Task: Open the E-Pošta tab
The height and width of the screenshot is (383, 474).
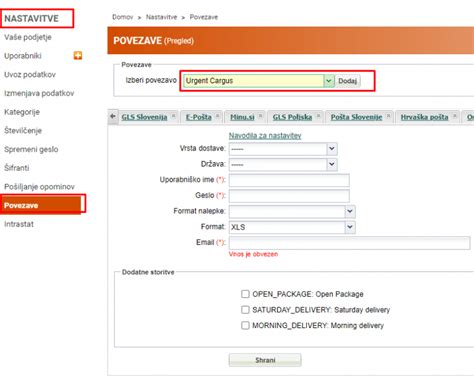Action: coord(199,117)
